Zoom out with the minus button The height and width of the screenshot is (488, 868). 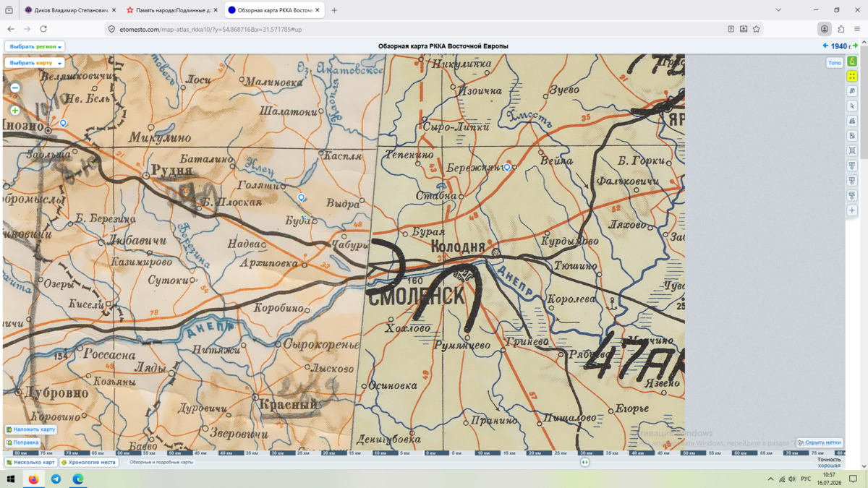(x=15, y=87)
